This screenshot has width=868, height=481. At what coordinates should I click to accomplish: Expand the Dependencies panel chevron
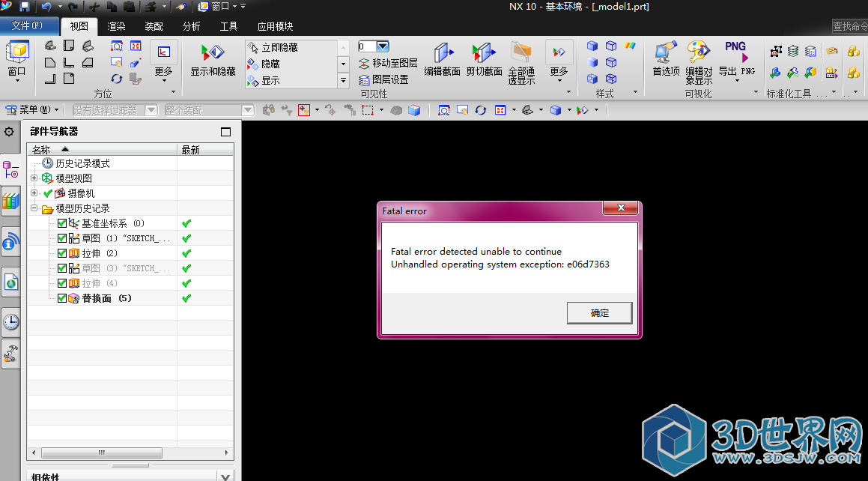pyautogui.click(x=225, y=477)
